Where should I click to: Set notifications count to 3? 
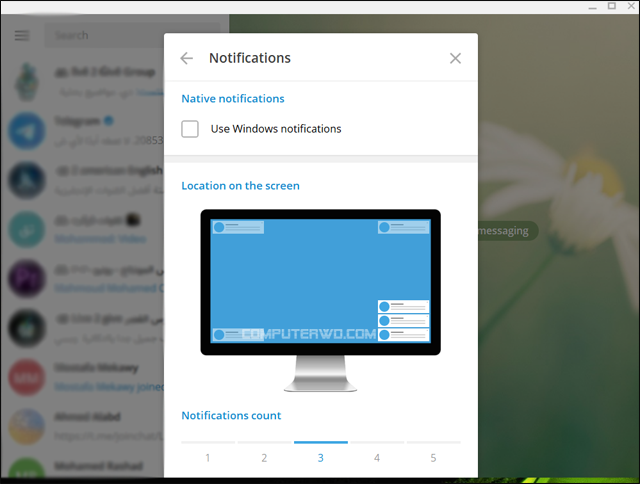320,453
